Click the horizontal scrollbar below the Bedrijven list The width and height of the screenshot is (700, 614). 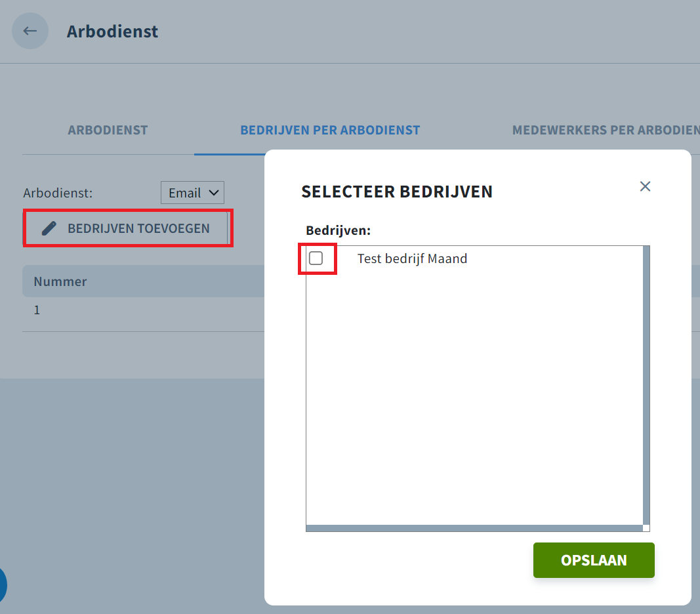pyautogui.click(x=474, y=528)
